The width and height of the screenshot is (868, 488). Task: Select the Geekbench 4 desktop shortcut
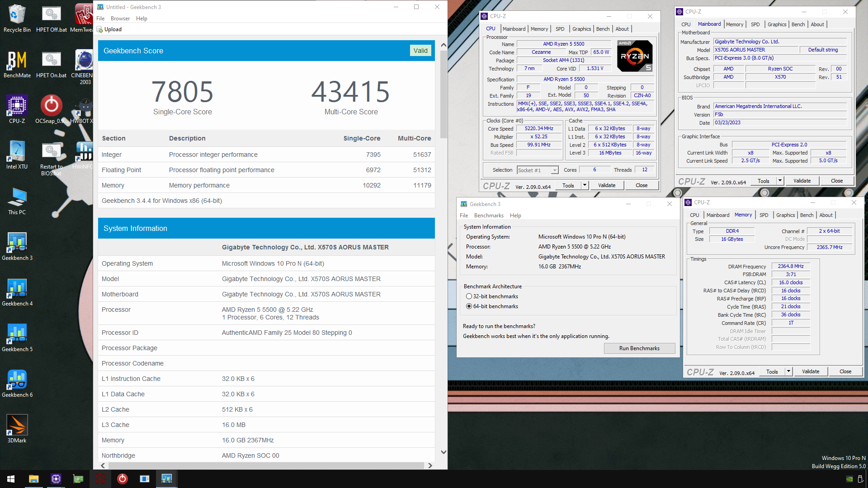17,292
